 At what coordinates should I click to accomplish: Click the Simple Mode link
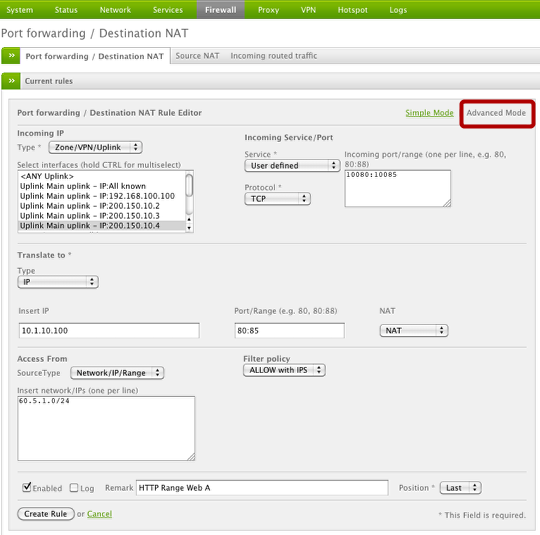coord(429,113)
